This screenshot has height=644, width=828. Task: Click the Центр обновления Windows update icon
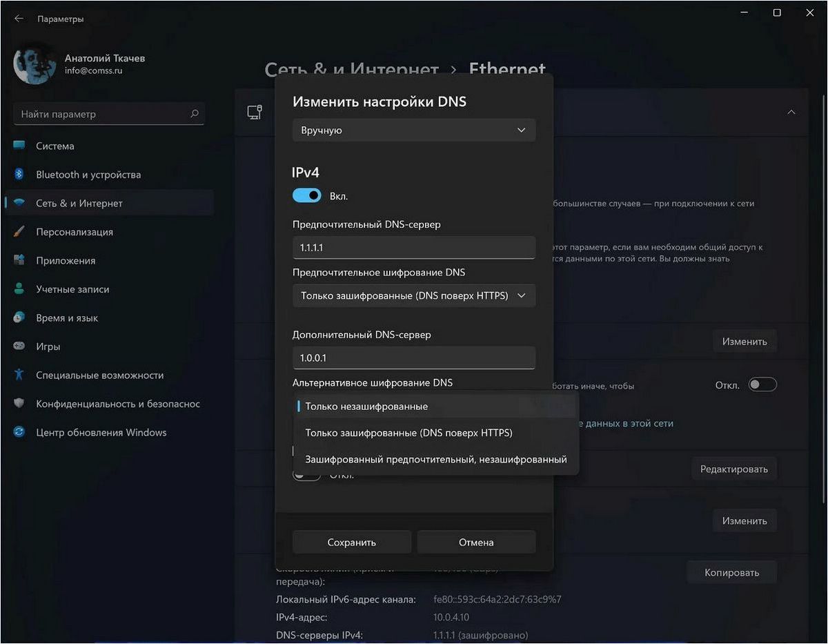pos(19,433)
